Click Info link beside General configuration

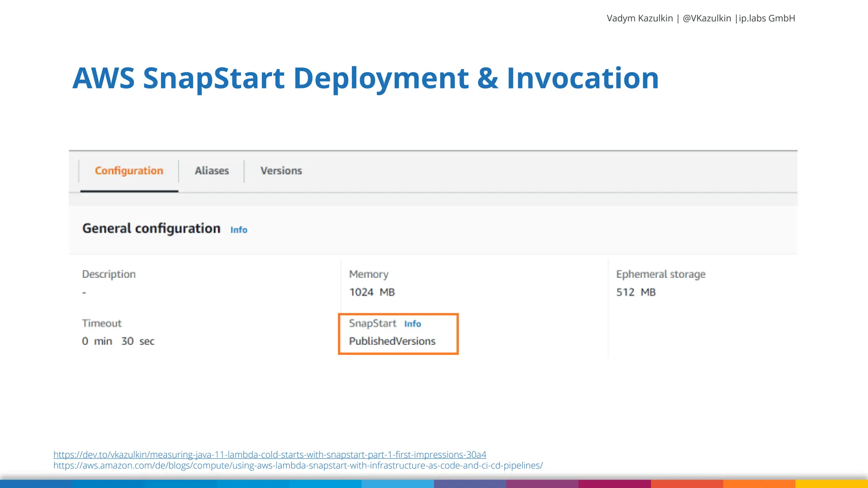(239, 230)
